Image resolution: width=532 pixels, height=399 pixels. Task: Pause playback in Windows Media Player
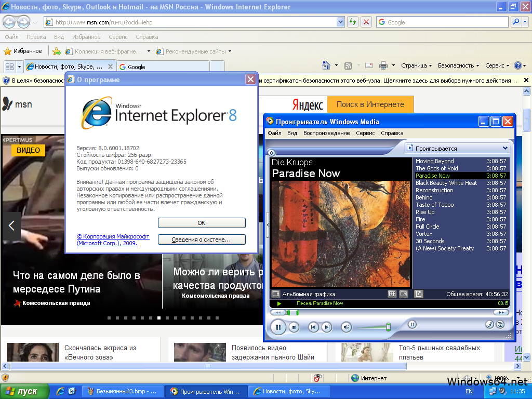click(278, 327)
